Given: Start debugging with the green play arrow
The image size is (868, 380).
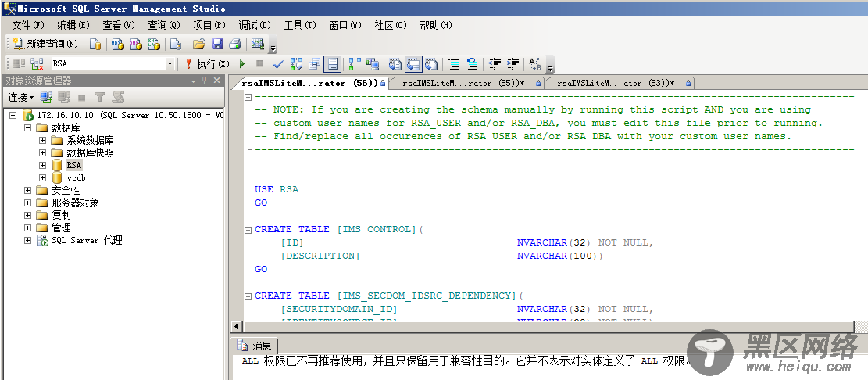Looking at the screenshot, I should pos(242,64).
